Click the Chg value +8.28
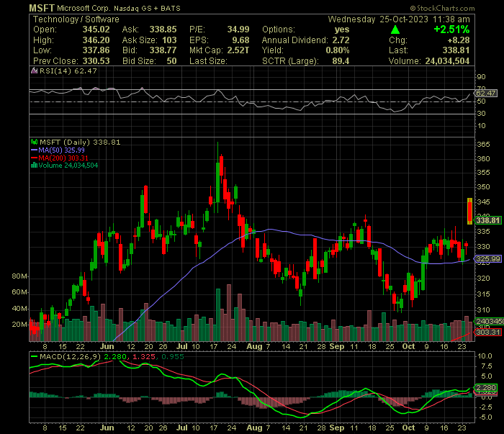 point(459,40)
